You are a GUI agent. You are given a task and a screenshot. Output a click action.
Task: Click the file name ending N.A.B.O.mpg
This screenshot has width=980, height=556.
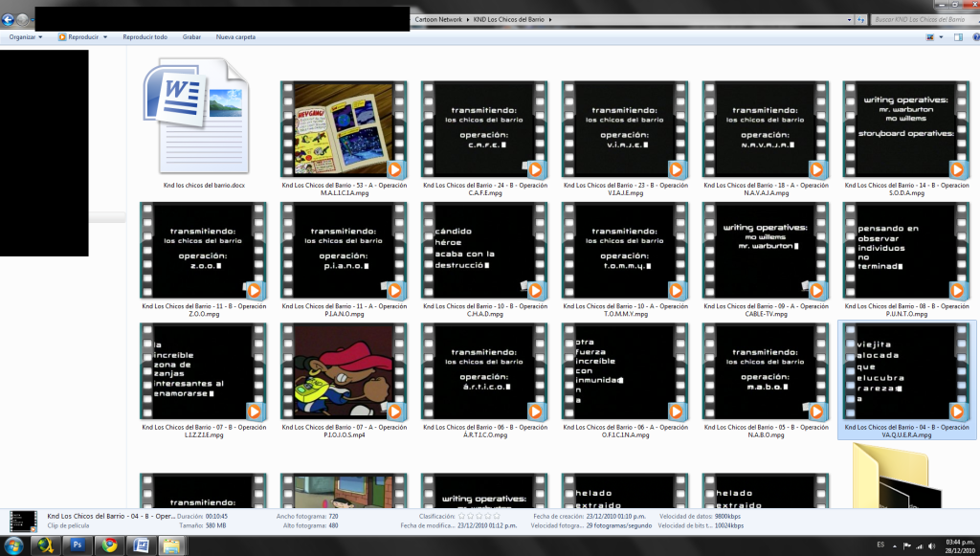pos(766,431)
